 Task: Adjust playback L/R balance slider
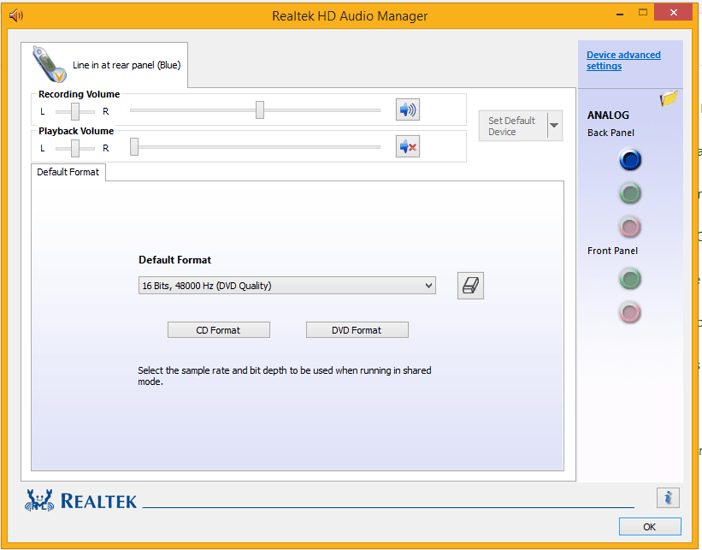(x=75, y=148)
